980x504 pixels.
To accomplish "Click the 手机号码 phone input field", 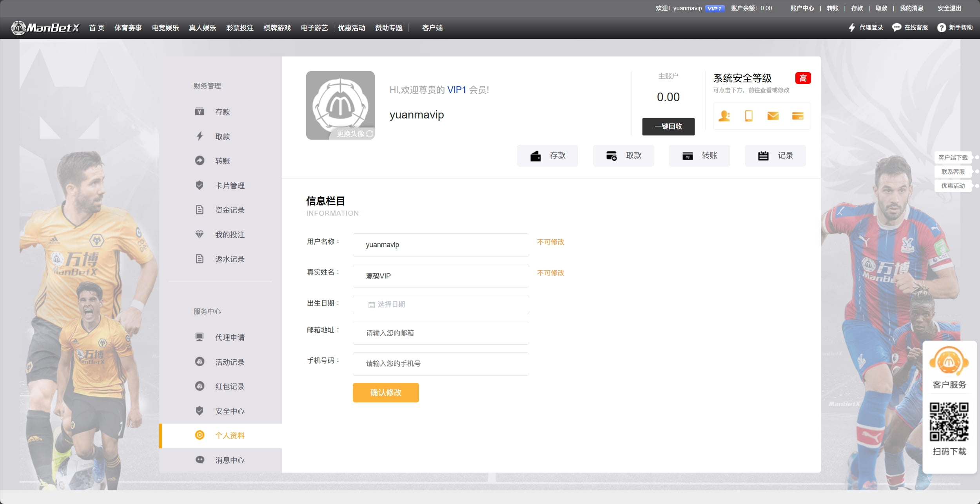I will (x=441, y=364).
